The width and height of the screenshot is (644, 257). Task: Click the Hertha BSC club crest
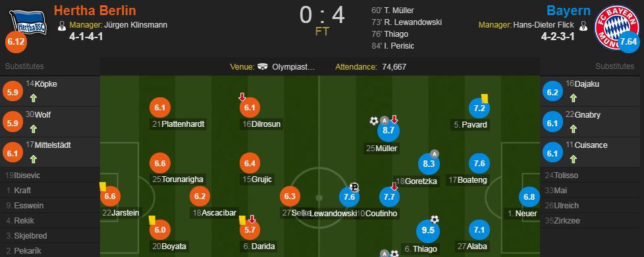pyautogui.click(x=28, y=22)
